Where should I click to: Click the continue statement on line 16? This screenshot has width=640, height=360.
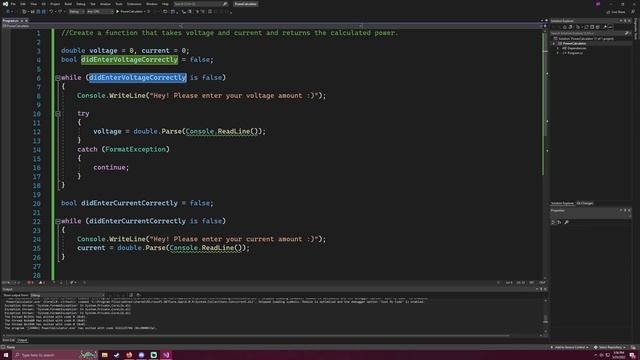tap(109, 167)
